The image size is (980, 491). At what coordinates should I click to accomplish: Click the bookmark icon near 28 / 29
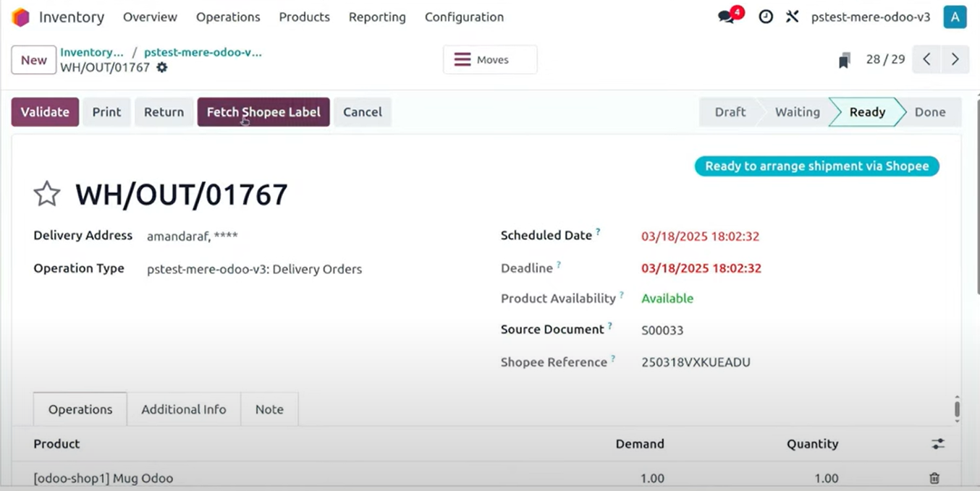click(x=844, y=60)
